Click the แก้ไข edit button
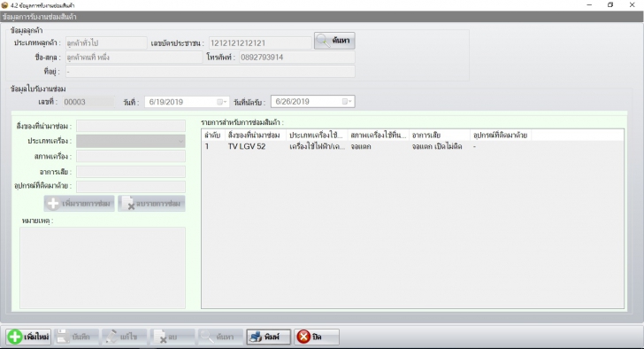Screen dimensions: 644x349 click(124, 337)
